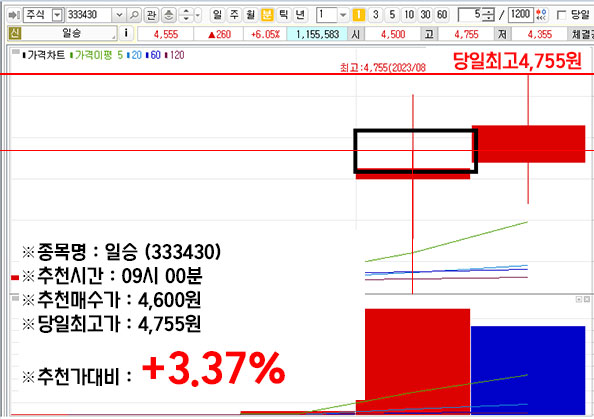Click the magnifier stock search icon
The height and width of the screenshot is (419, 594).
click(134, 15)
